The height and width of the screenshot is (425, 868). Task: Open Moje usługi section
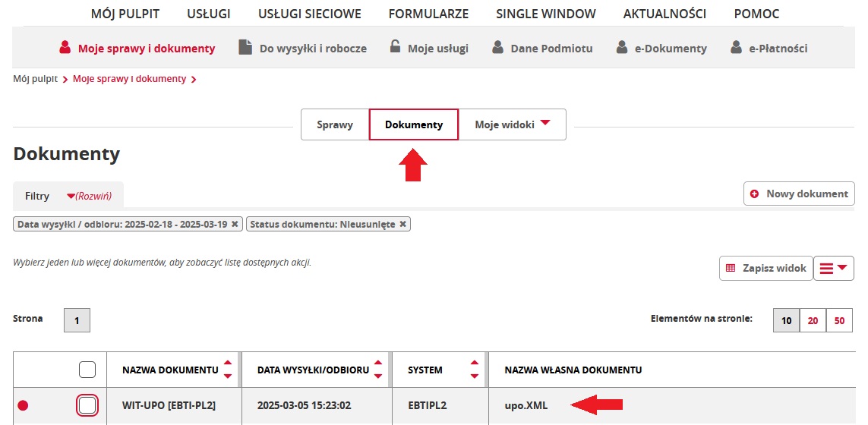[438, 49]
